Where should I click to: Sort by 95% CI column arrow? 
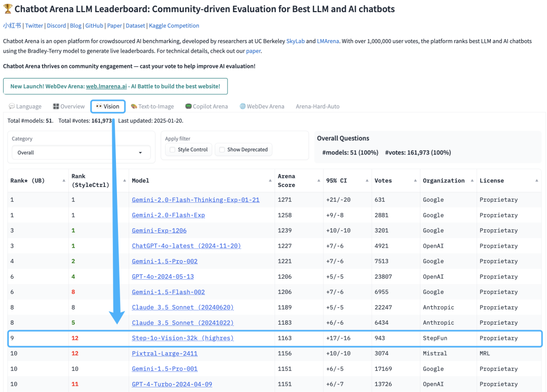click(x=367, y=181)
